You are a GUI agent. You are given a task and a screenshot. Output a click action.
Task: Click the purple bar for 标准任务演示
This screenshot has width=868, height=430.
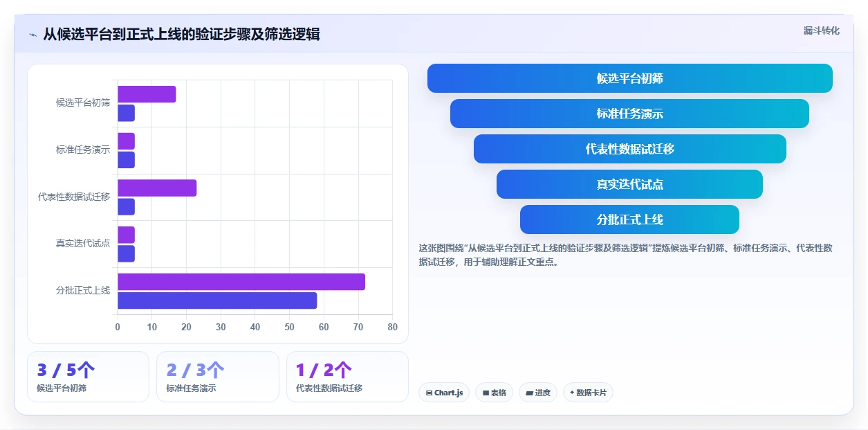pyautogui.click(x=126, y=141)
